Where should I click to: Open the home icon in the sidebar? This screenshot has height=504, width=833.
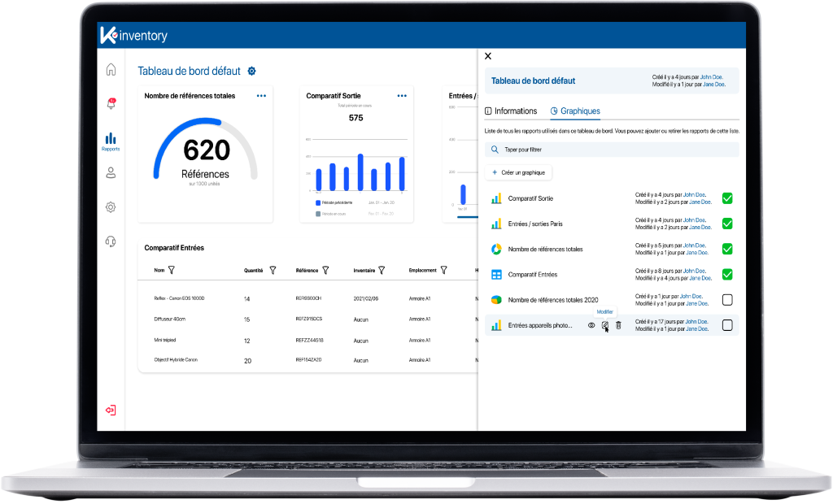pyautogui.click(x=111, y=70)
